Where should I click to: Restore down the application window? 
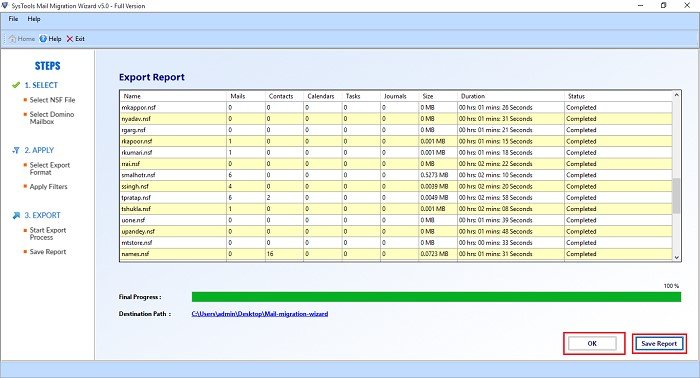pos(663,5)
